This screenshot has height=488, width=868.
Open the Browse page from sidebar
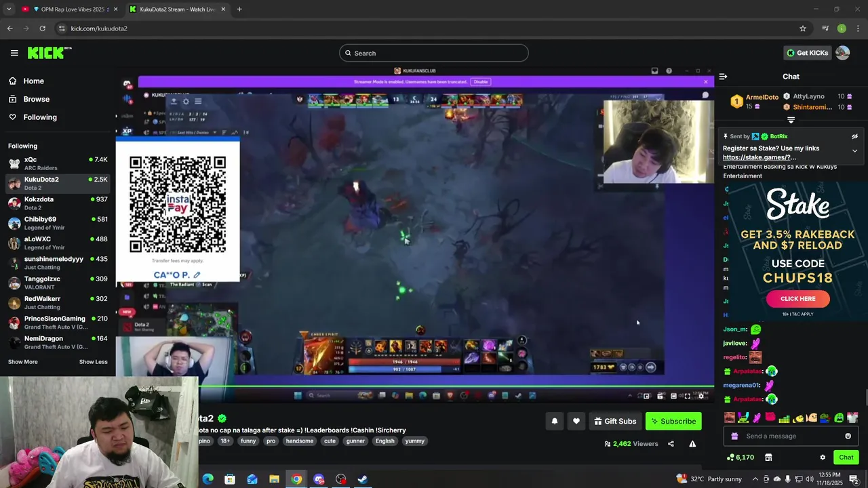click(x=29, y=99)
